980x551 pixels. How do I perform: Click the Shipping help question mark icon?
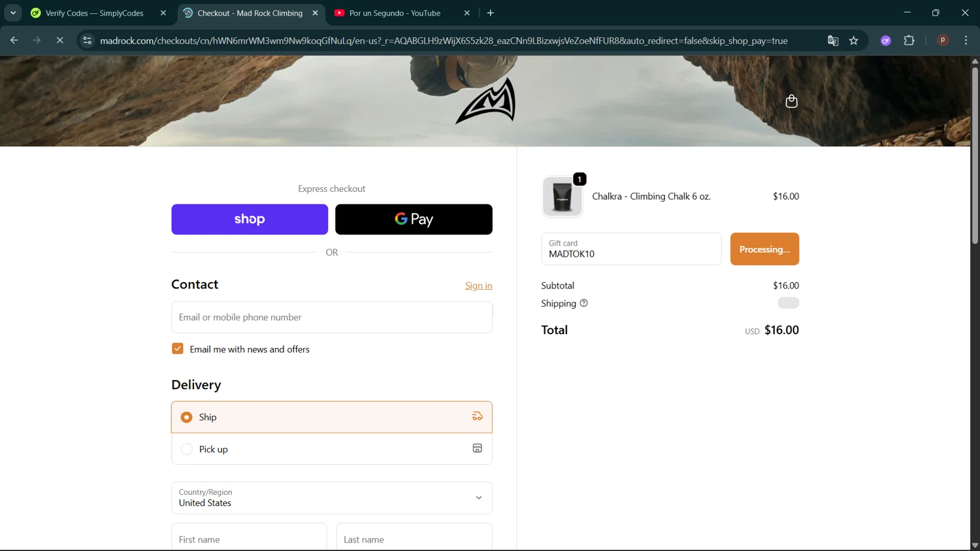click(584, 303)
